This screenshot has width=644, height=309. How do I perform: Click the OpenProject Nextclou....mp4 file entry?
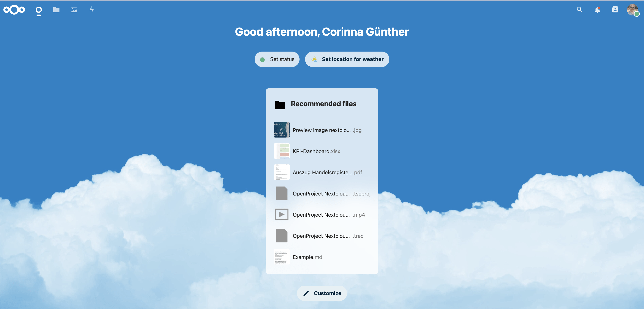(322, 214)
